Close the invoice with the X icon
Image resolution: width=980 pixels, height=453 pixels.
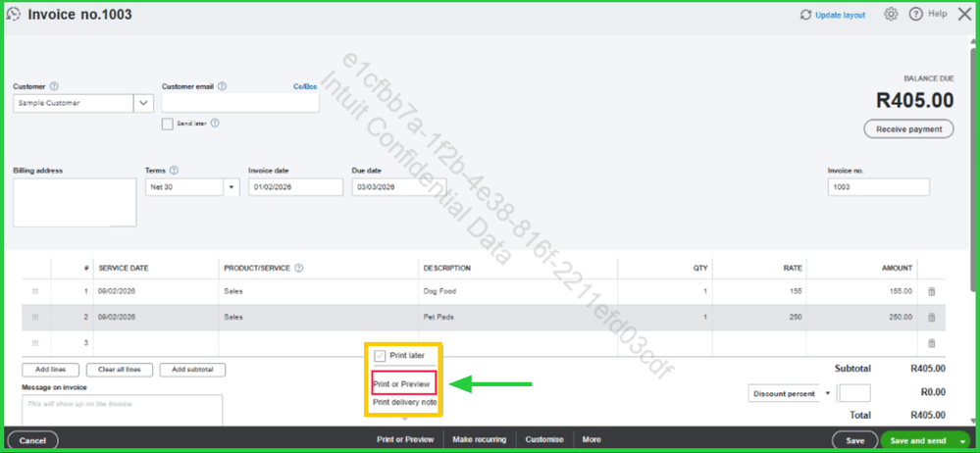point(964,14)
